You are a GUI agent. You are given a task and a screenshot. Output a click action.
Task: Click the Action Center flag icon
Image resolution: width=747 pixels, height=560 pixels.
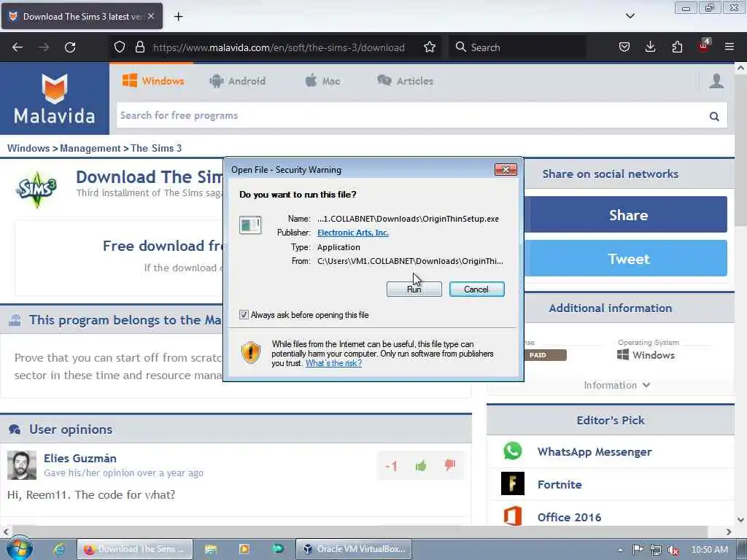click(638, 550)
